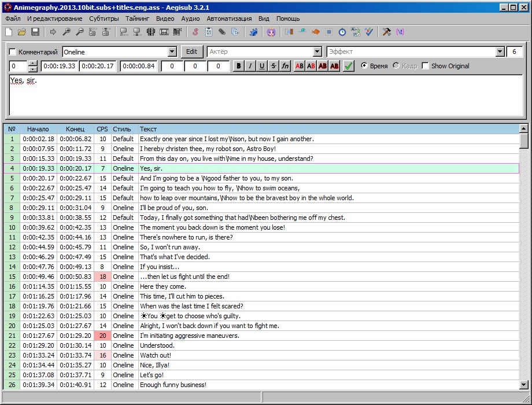Enable the Show Original checkbox
Viewport: 532px width, 405px height.
[426, 66]
